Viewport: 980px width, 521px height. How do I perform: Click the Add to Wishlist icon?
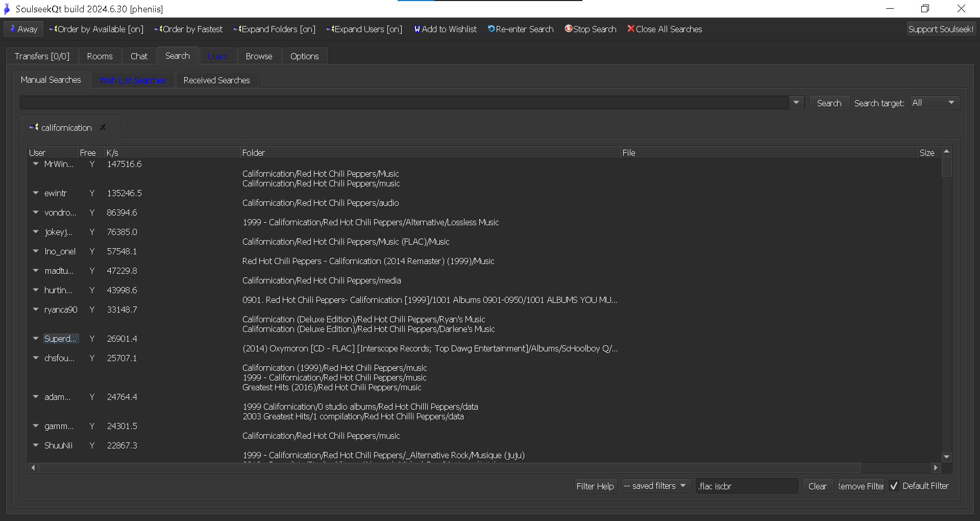pyautogui.click(x=417, y=29)
